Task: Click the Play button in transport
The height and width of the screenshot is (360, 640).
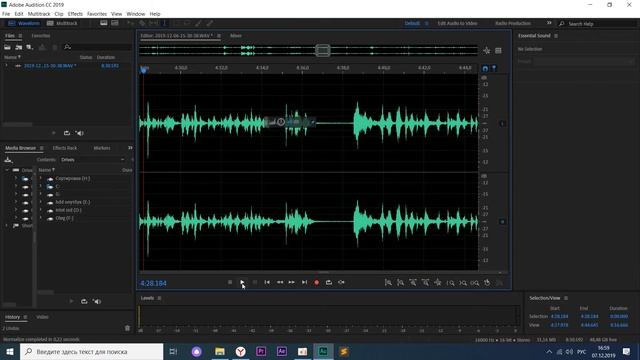Action: (242, 282)
